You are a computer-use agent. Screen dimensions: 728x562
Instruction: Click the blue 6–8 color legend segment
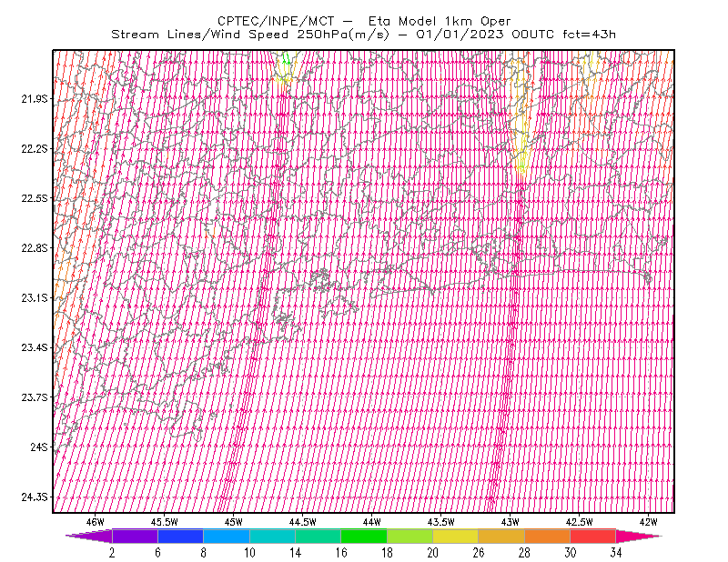click(x=180, y=536)
